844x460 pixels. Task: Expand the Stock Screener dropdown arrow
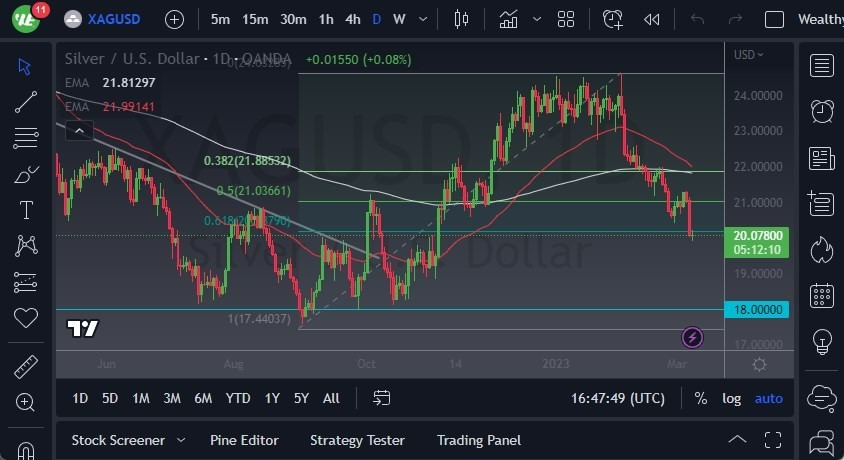181,440
